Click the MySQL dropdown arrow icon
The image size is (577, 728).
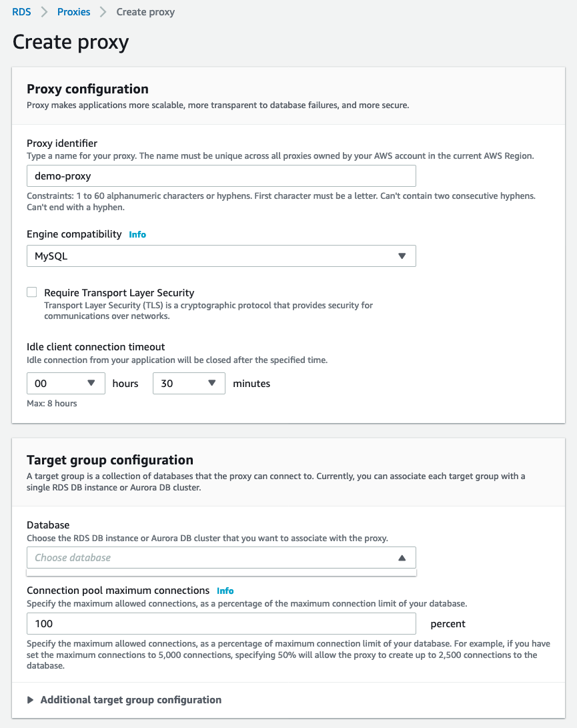[x=402, y=256]
